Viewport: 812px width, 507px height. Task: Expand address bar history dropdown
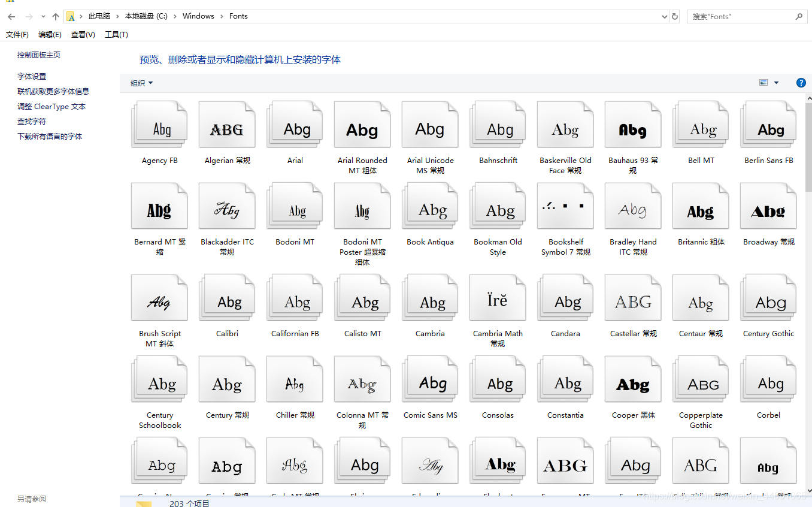[664, 17]
